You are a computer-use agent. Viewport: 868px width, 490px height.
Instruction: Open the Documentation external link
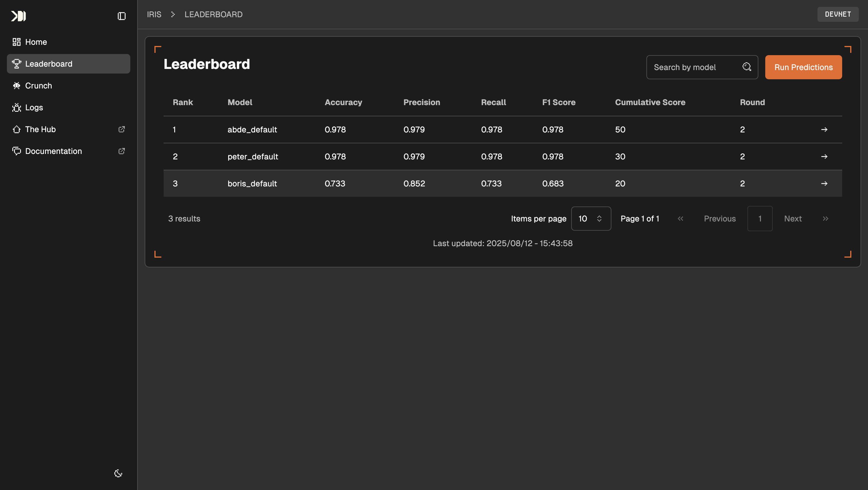coord(53,151)
